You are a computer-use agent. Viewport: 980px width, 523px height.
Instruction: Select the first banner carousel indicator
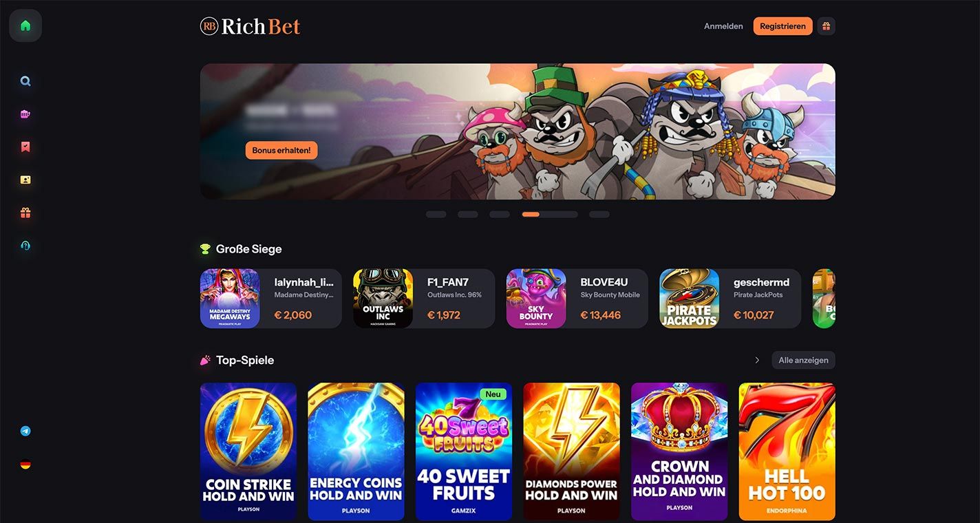(436, 215)
